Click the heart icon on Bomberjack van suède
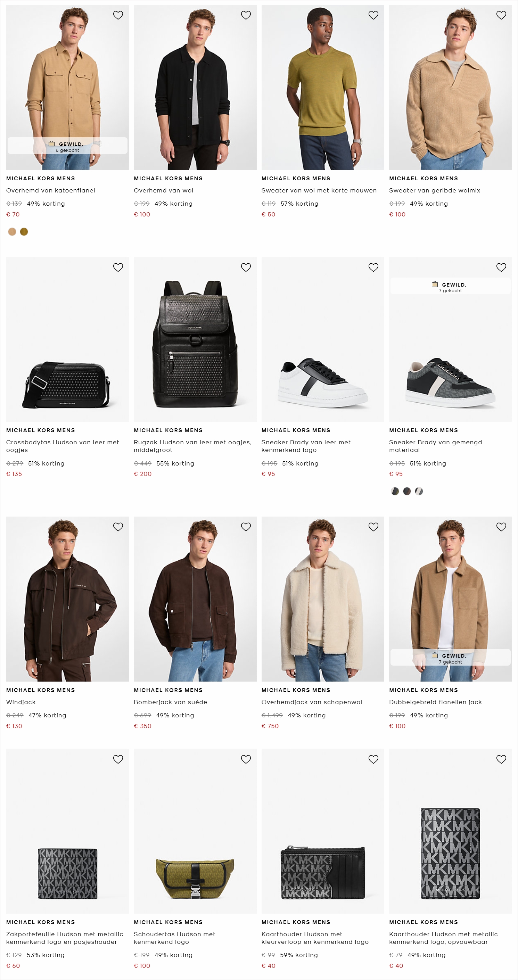Viewport: 518px width, 980px height. point(246,527)
